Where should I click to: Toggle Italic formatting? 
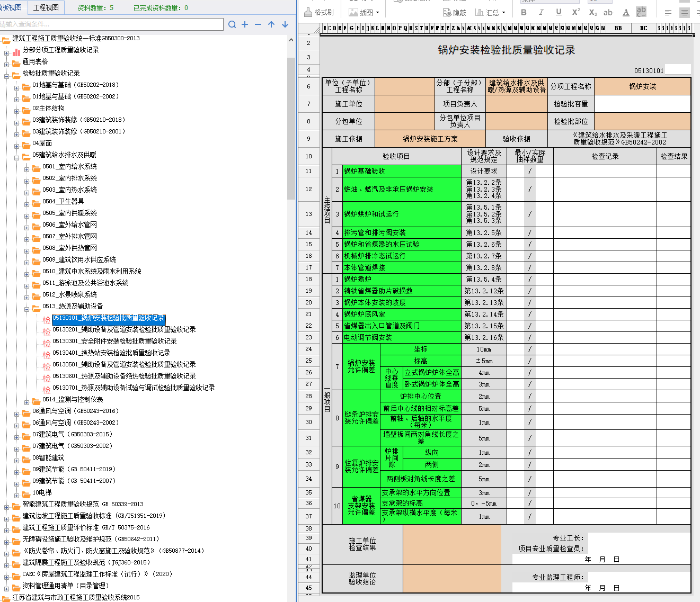pos(541,12)
